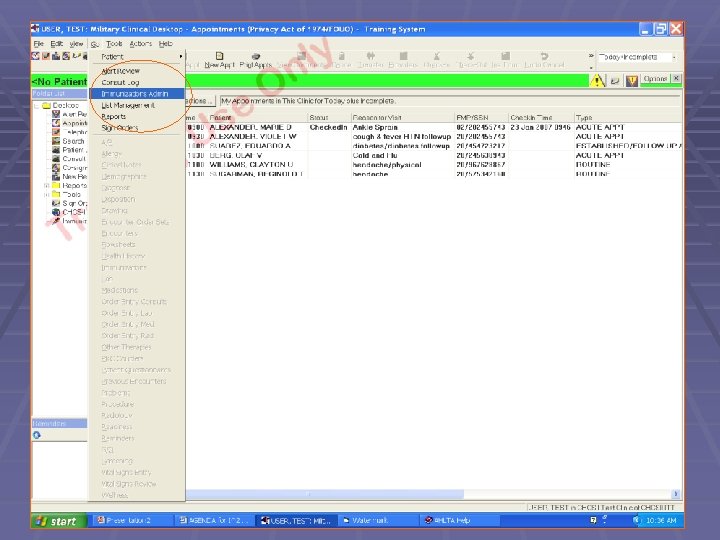Screen dimensions: 720x540
Task: Open the Edit menu
Action: pyautogui.click(x=56, y=44)
